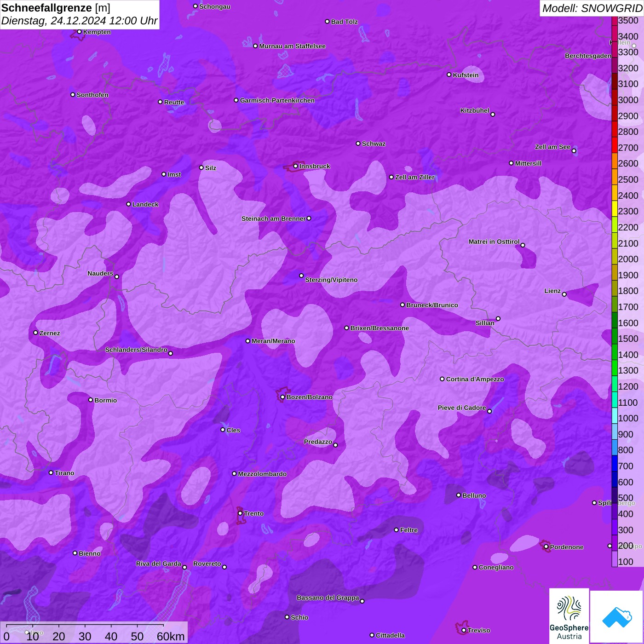Click the 'Garmisch-Partenkirchen' label
The width and height of the screenshot is (644, 644).
[x=277, y=100]
